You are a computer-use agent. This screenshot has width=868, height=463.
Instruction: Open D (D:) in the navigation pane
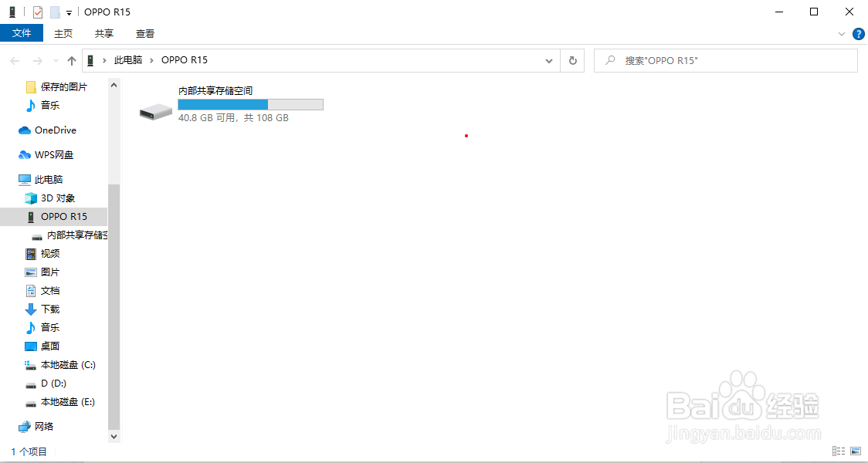click(54, 384)
